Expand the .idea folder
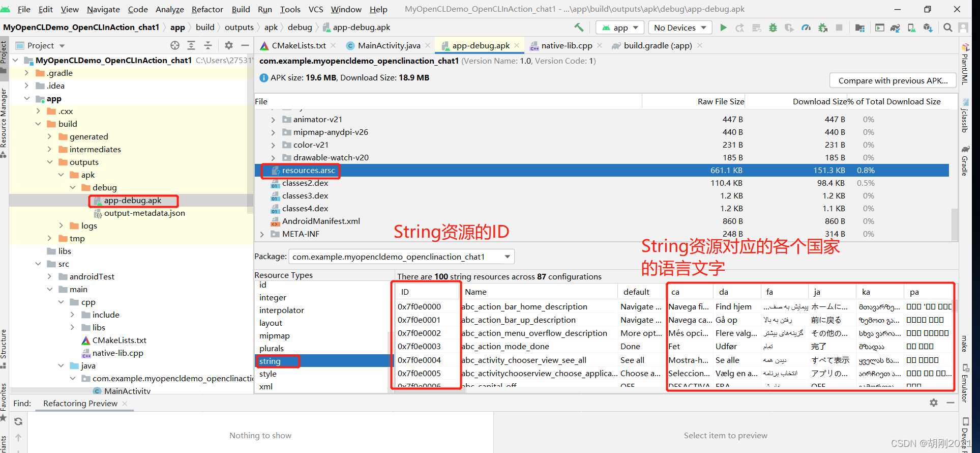This screenshot has width=980, height=453. click(x=26, y=86)
